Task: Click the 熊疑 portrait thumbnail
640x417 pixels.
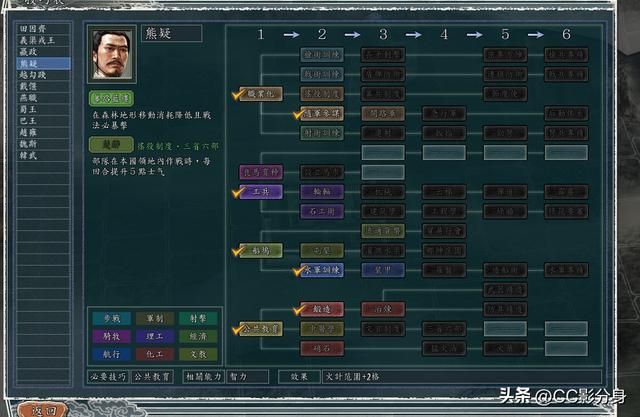Action: [x=112, y=54]
